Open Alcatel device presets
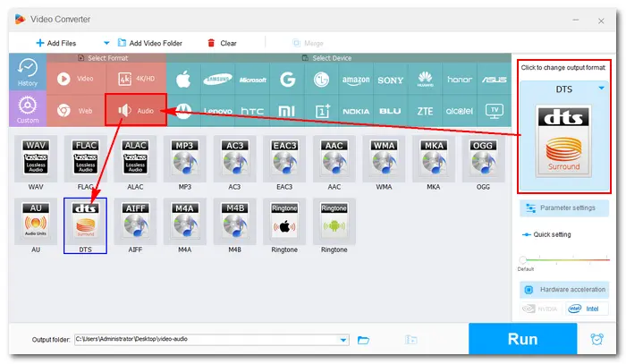 (x=460, y=111)
